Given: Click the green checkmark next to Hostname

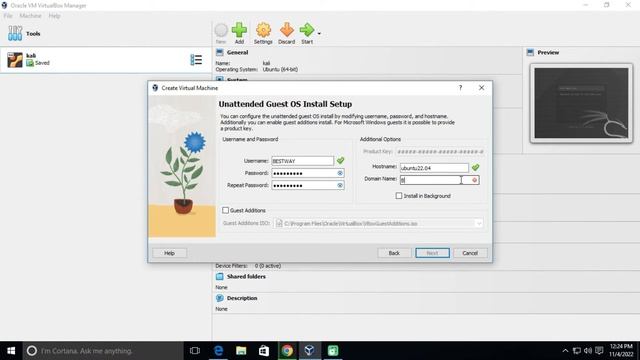Looking at the screenshot, I should tap(475, 167).
